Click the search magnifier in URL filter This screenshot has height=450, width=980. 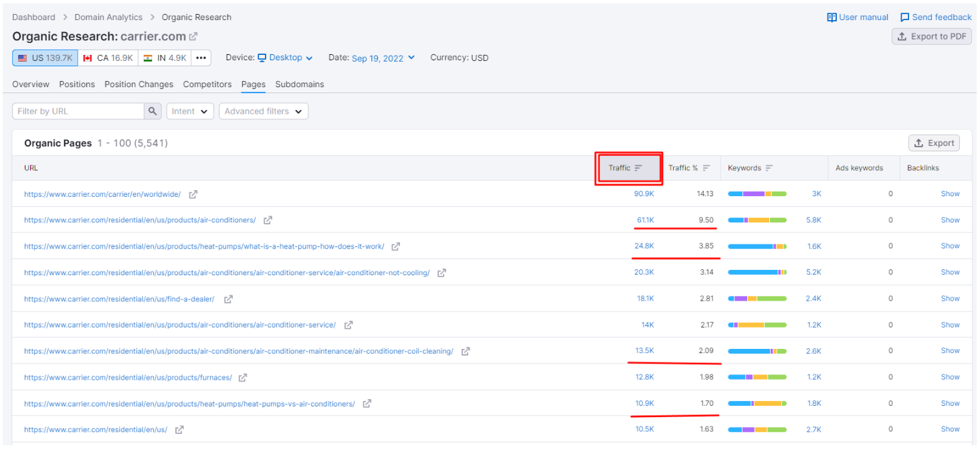point(153,111)
